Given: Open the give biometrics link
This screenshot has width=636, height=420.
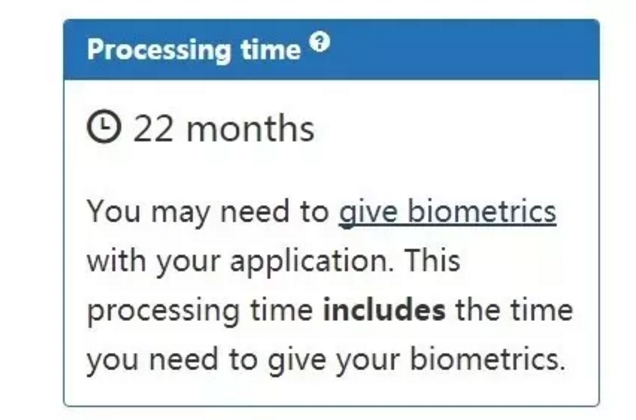Looking at the screenshot, I should (447, 212).
